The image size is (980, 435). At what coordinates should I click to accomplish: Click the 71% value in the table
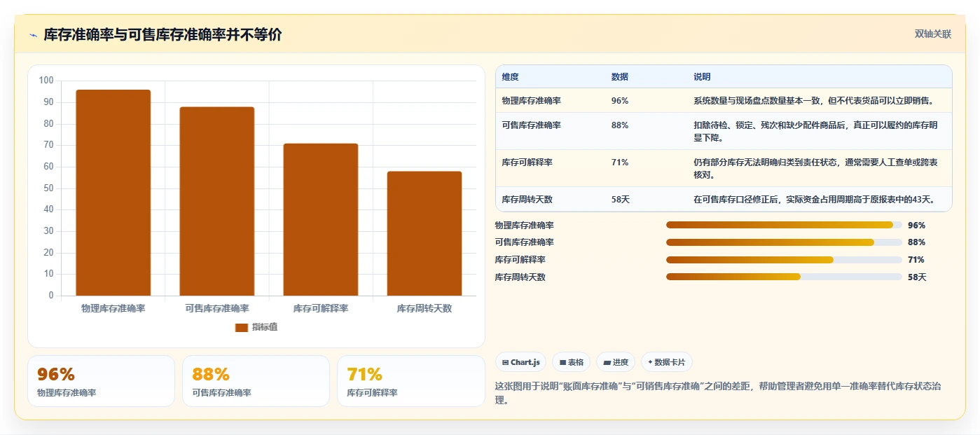click(x=620, y=163)
